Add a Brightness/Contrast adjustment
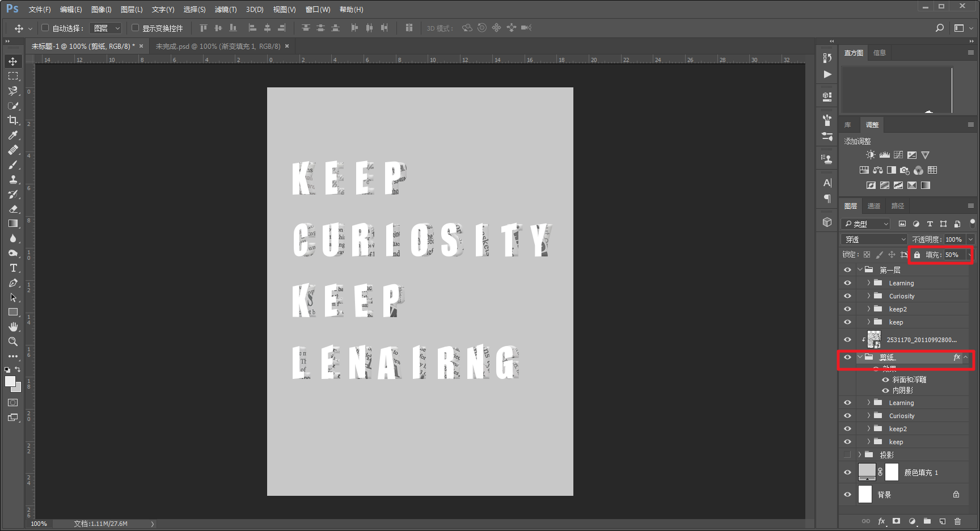This screenshot has height=531, width=980. pos(871,155)
